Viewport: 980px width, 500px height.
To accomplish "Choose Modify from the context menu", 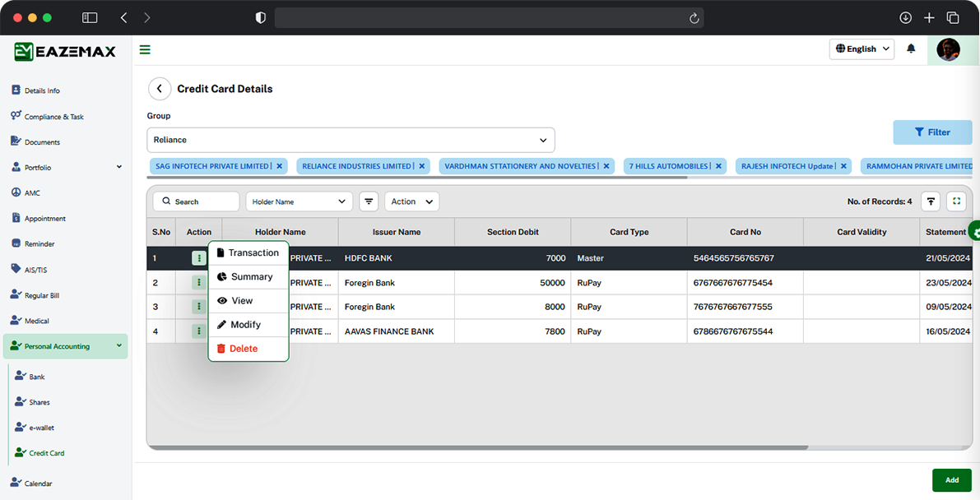I will (248, 324).
